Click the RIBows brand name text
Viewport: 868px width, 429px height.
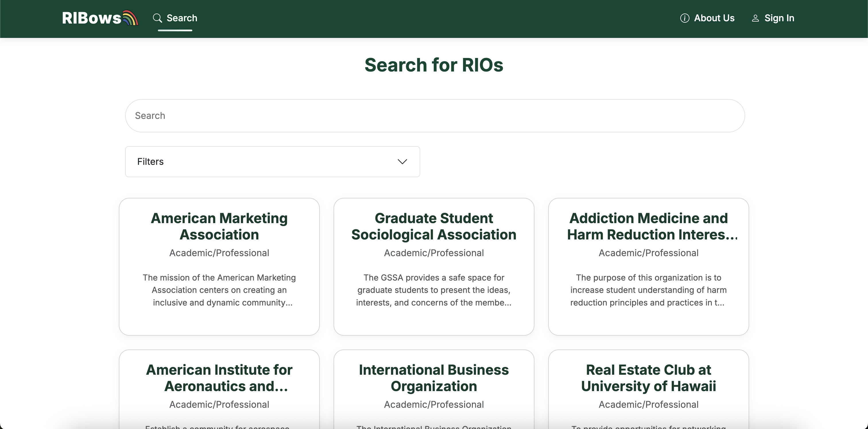91,18
